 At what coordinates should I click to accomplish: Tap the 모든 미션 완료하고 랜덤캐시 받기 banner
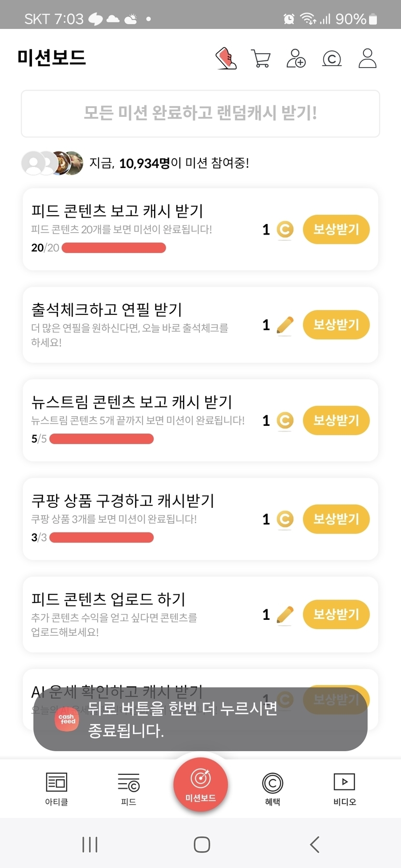click(x=200, y=113)
